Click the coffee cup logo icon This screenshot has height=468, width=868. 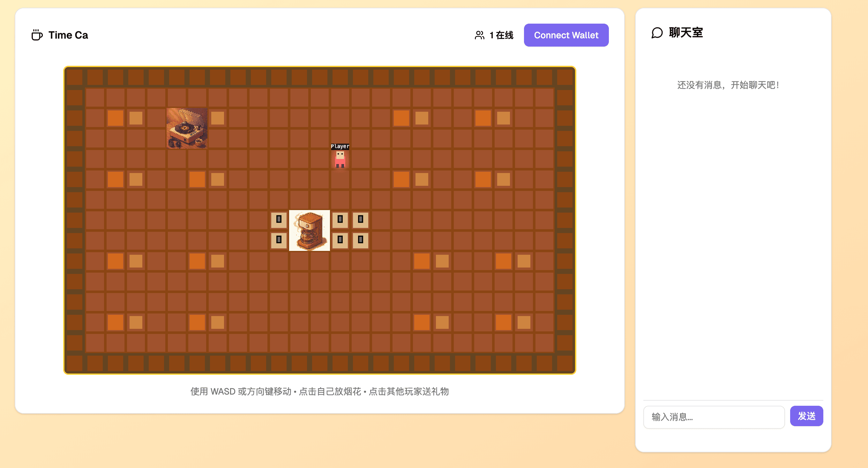click(x=37, y=35)
